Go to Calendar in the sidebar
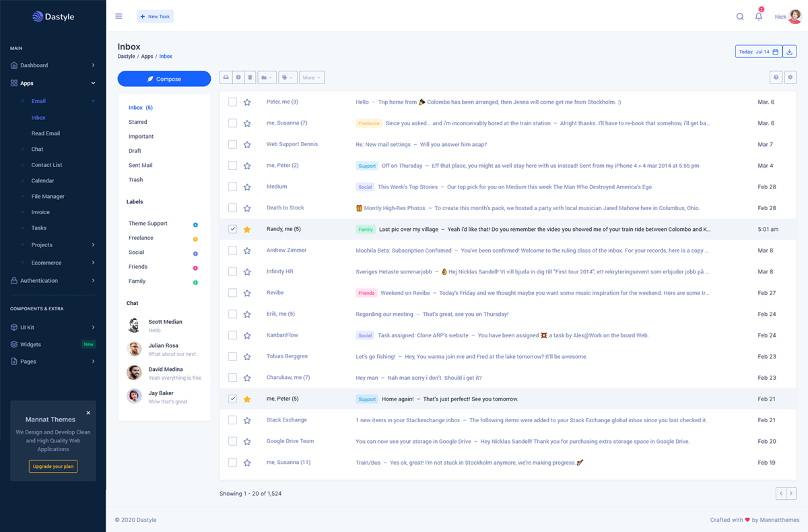This screenshot has height=532, width=808. point(42,180)
